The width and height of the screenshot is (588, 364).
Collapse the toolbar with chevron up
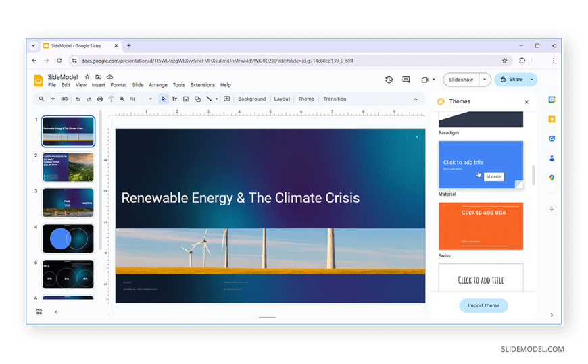416,99
